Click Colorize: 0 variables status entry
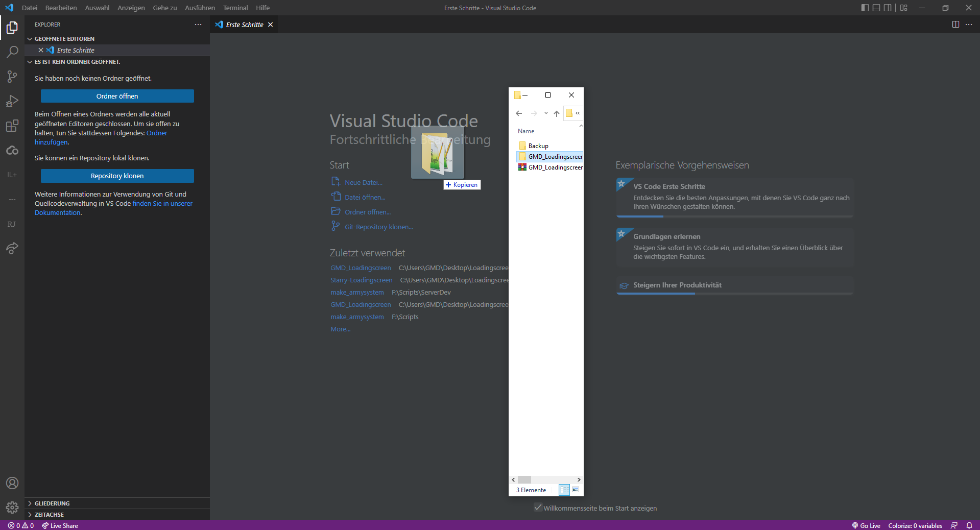Image resolution: width=980 pixels, height=530 pixels. pos(915,525)
